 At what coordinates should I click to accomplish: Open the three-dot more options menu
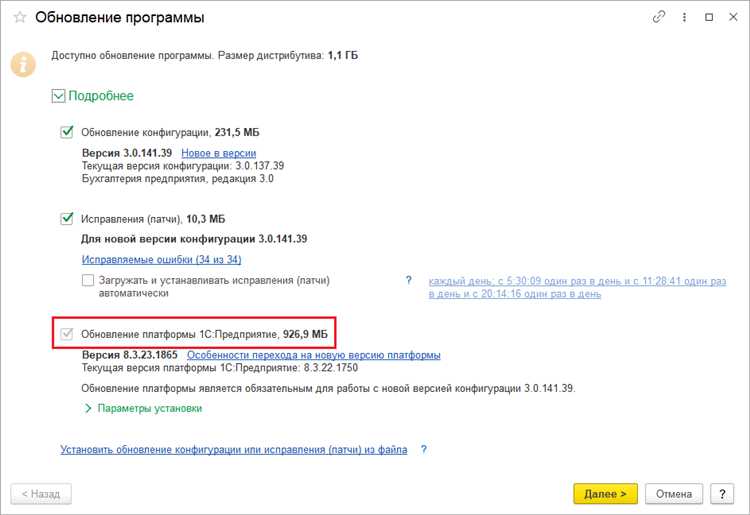click(x=684, y=17)
